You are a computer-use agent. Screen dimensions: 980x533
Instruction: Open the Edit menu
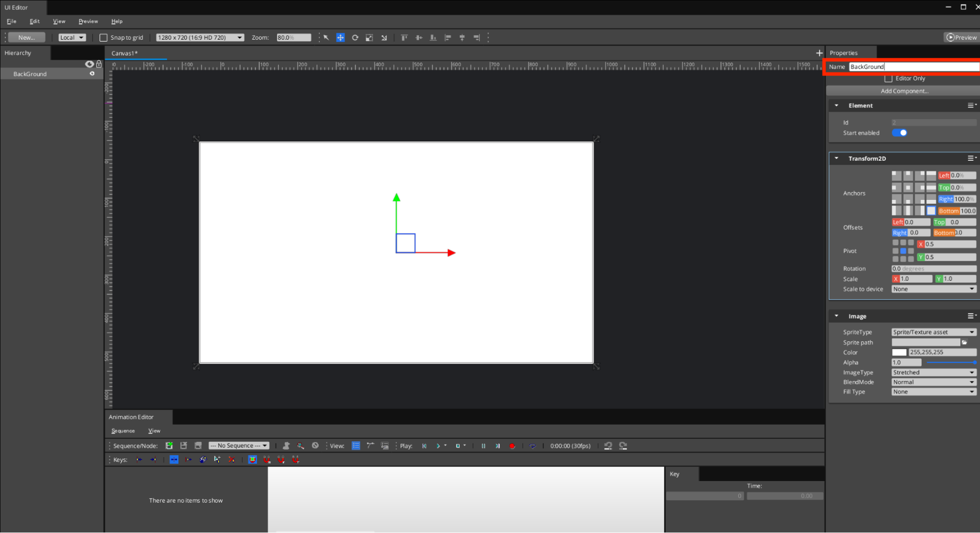[34, 21]
